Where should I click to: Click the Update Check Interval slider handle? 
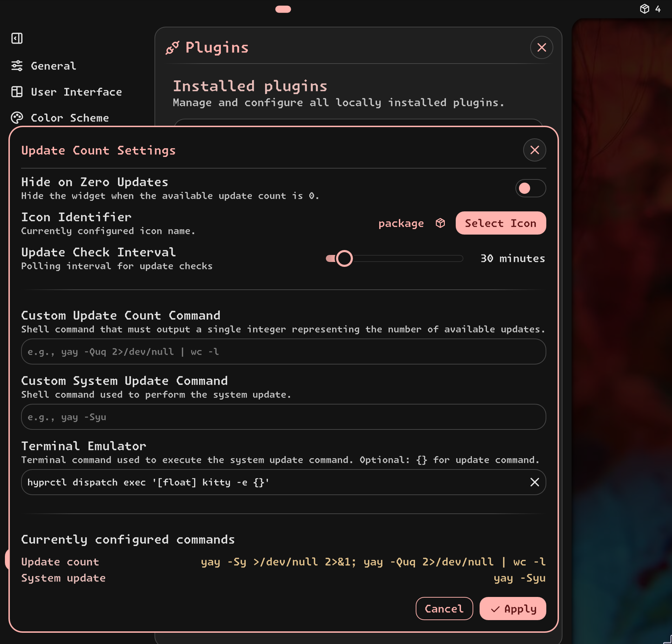[344, 258]
